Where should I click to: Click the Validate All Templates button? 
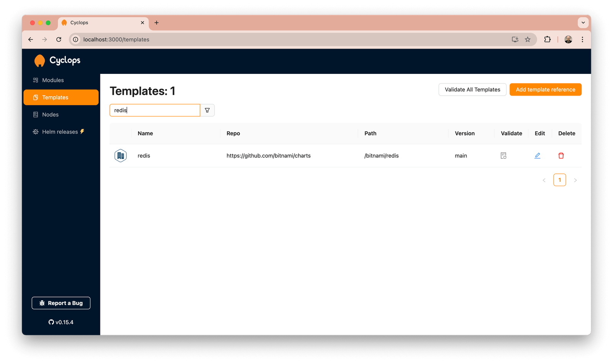[472, 89]
